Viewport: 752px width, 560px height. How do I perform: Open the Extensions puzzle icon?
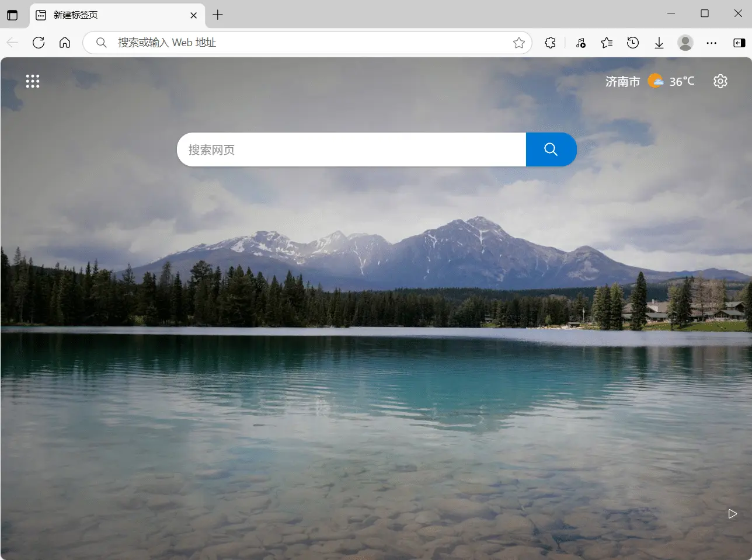(x=550, y=43)
